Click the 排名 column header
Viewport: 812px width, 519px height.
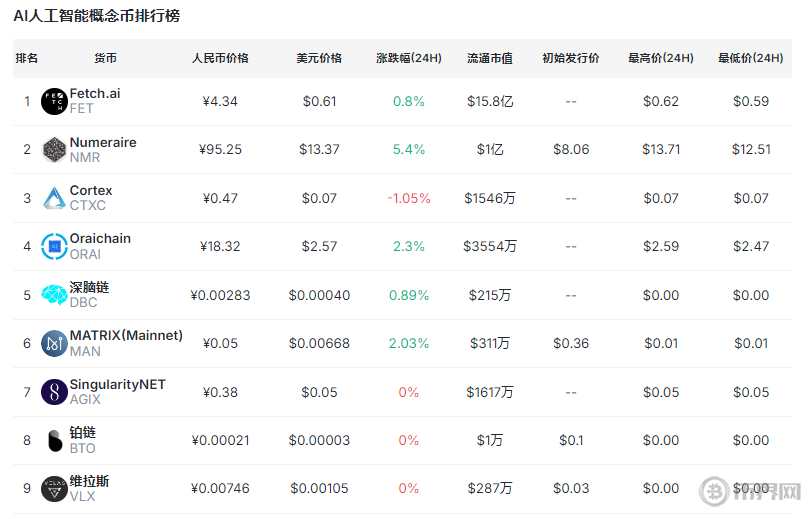click(27, 58)
